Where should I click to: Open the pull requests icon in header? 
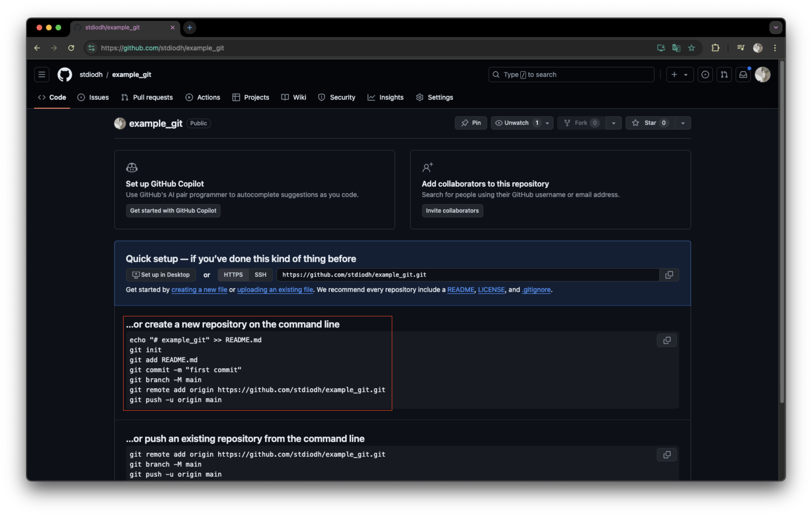[724, 75]
